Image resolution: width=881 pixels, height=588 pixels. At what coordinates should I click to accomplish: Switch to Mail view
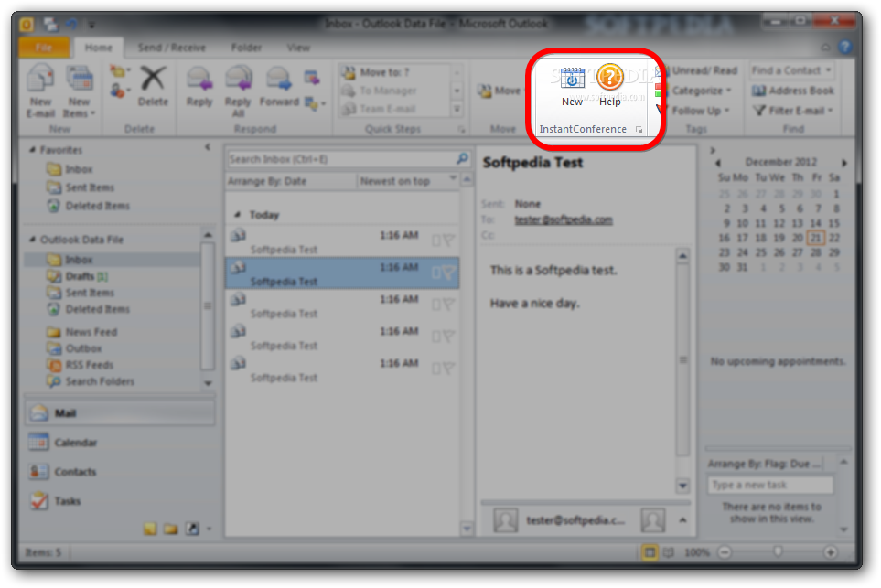tap(120, 413)
